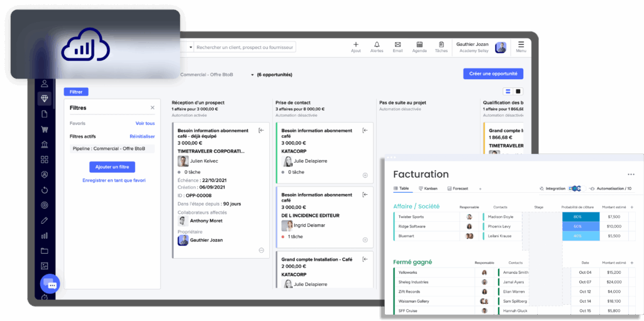Open the hamburger Menu icon
644x321 pixels.
point(521,45)
